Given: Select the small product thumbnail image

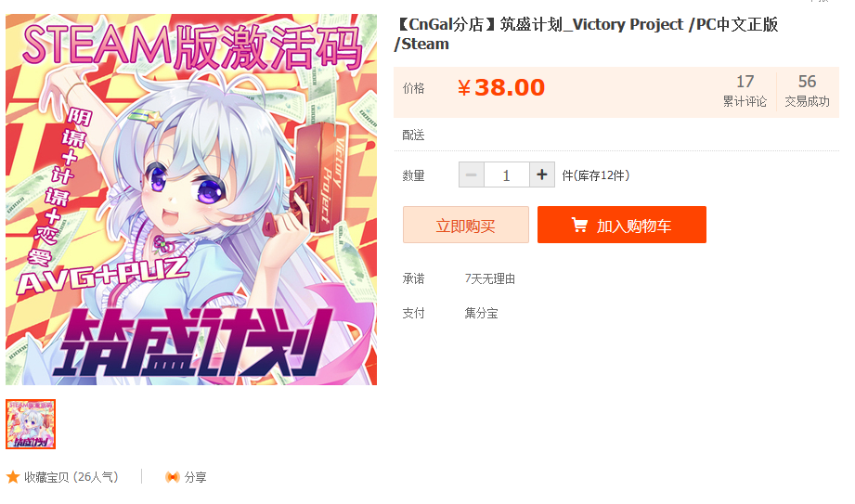Looking at the screenshot, I should click(x=31, y=424).
